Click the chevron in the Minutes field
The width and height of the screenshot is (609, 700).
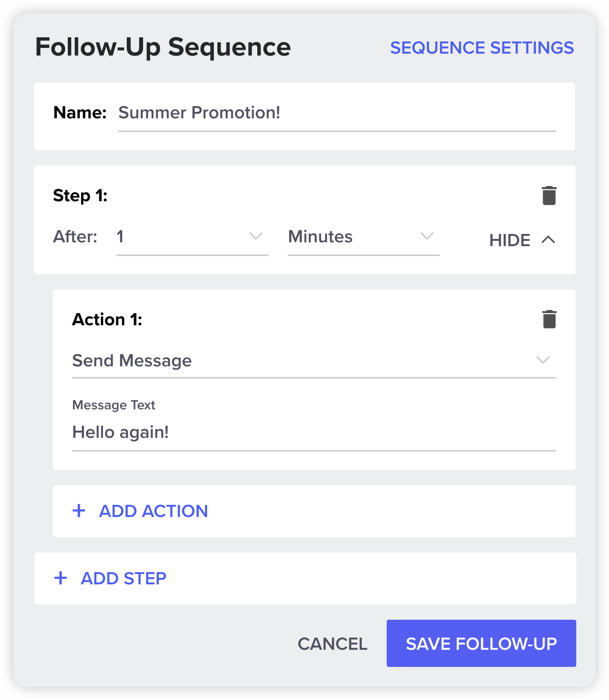point(427,236)
